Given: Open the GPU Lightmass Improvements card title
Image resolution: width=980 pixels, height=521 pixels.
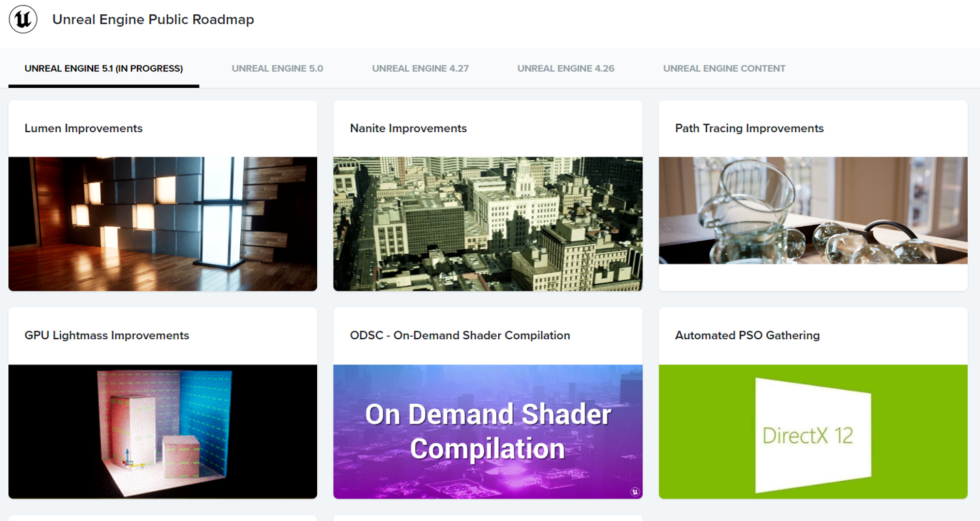Looking at the screenshot, I should coord(107,335).
